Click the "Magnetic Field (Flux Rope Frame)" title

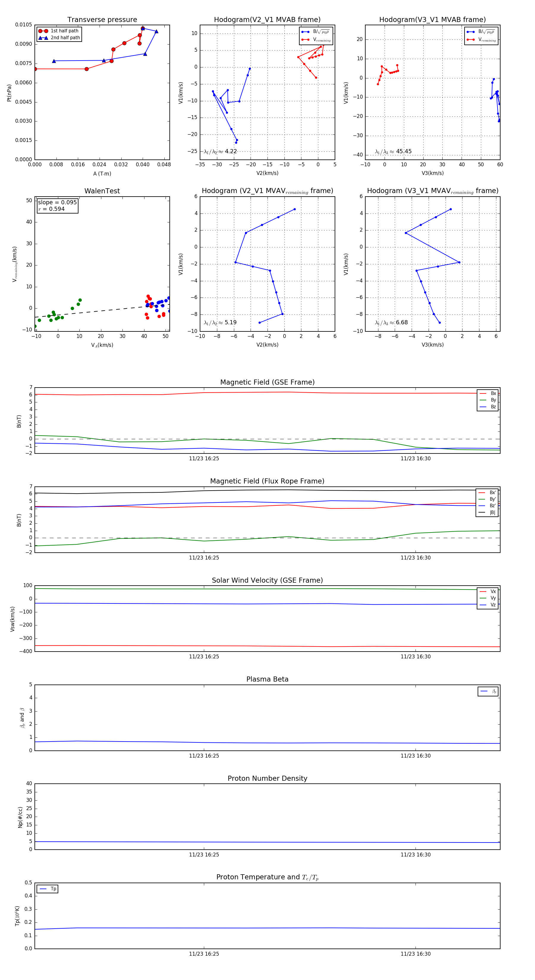pyautogui.click(x=267, y=481)
